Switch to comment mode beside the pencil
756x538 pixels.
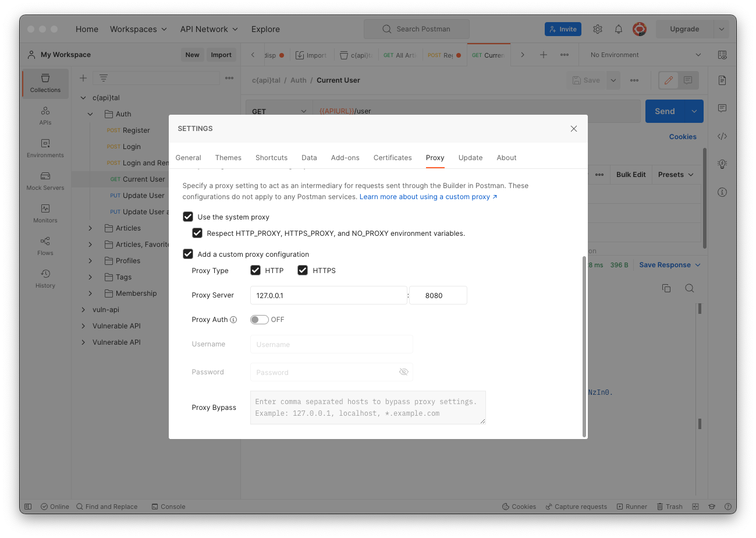click(x=688, y=80)
